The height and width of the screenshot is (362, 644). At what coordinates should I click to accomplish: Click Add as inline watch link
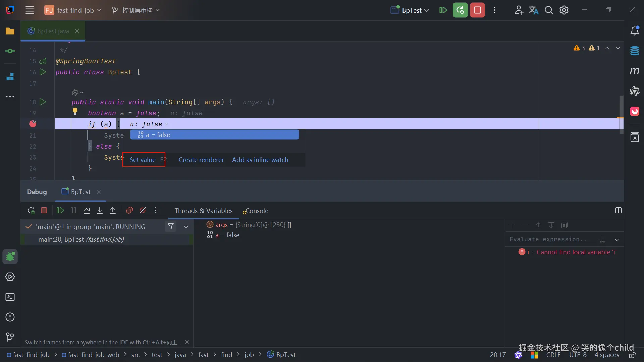pyautogui.click(x=260, y=160)
